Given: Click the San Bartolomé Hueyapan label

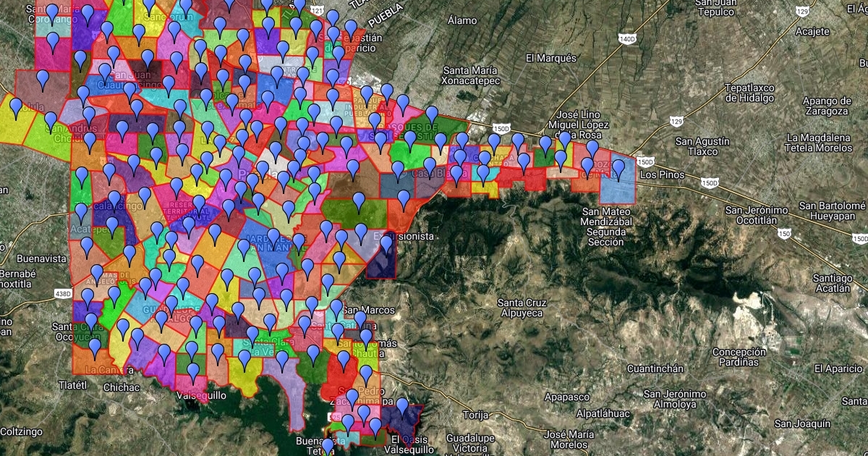Looking at the screenshot, I should click(x=833, y=211).
